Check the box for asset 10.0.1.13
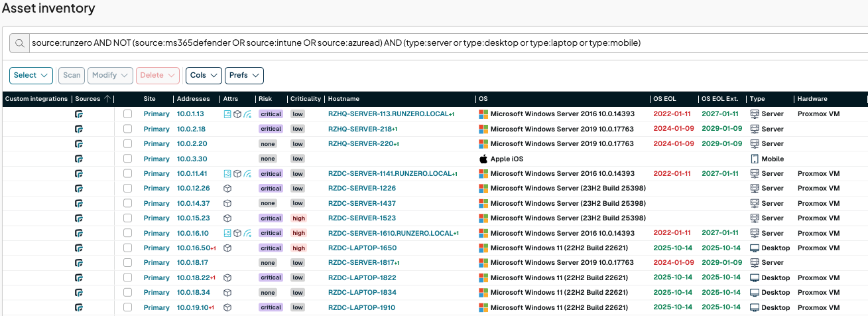The height and width of the screenshot is (316, 868). point(128,114)
